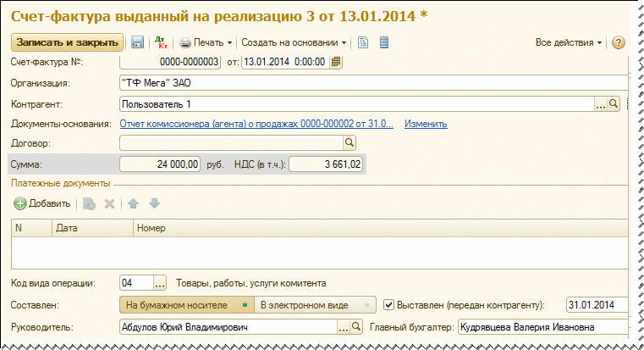The image size is (644, 350).
Task: Click the НДС field 3 661,02
Action: tap(325, 164)
